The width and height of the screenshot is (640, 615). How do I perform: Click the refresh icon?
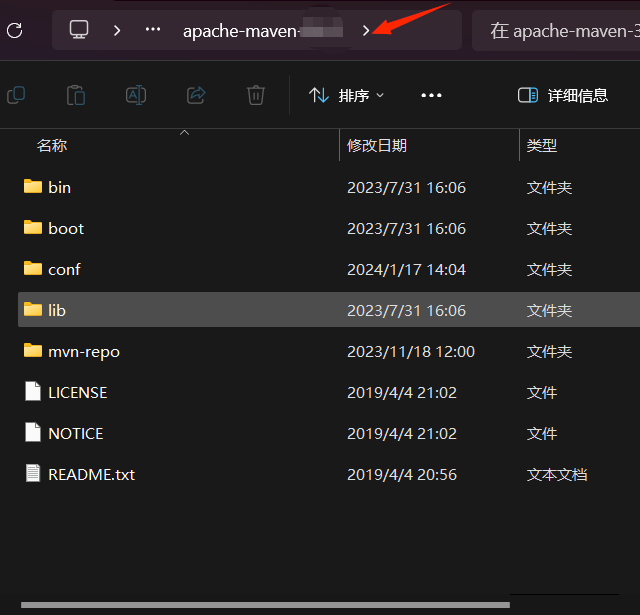click(x=15, y=31)
